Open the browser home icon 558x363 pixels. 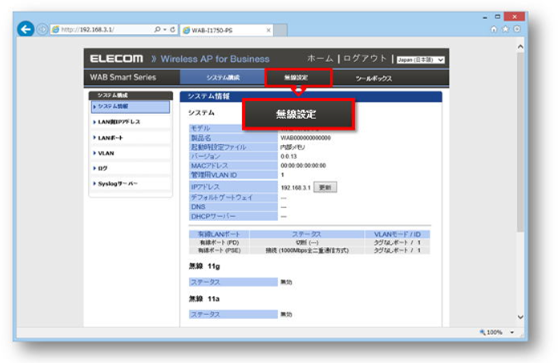(494, 29)
